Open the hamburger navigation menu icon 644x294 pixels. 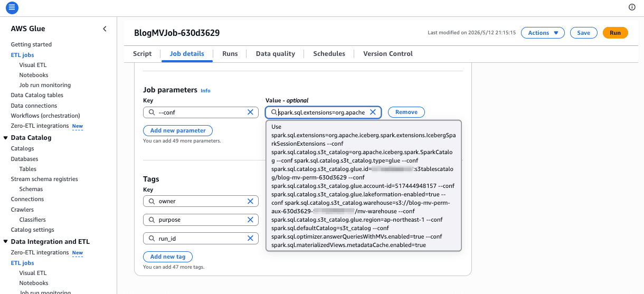pos(12,7)
